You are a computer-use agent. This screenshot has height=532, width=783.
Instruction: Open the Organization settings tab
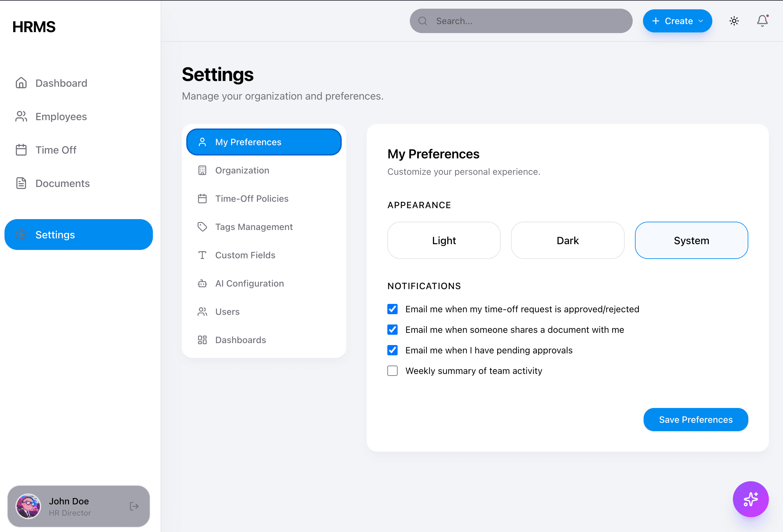pos(242,170)
